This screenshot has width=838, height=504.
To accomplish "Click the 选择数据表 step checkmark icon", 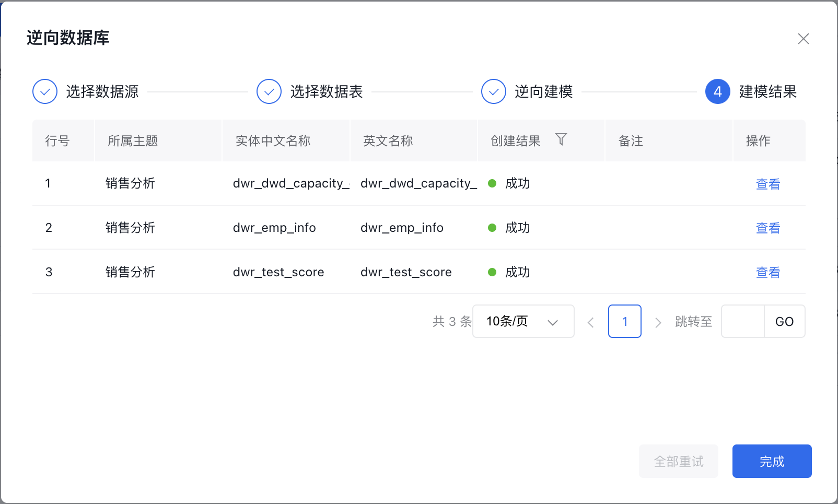I will (x=269, y=92).
